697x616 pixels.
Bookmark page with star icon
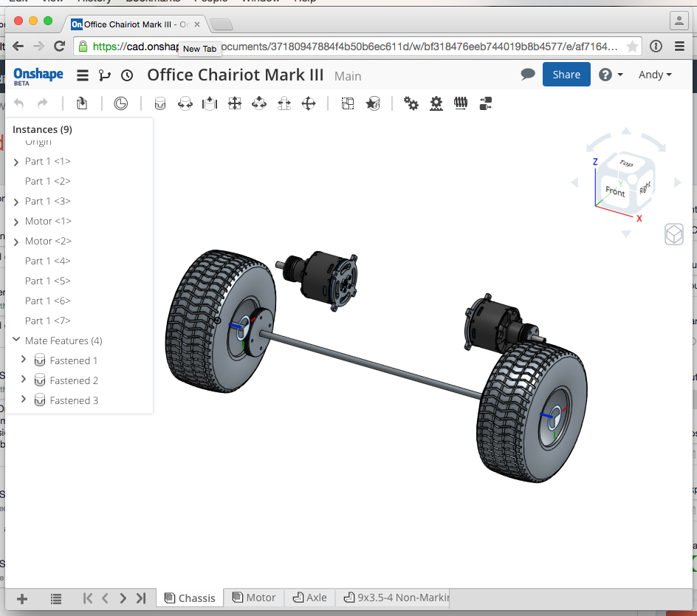tap(632, 47)
